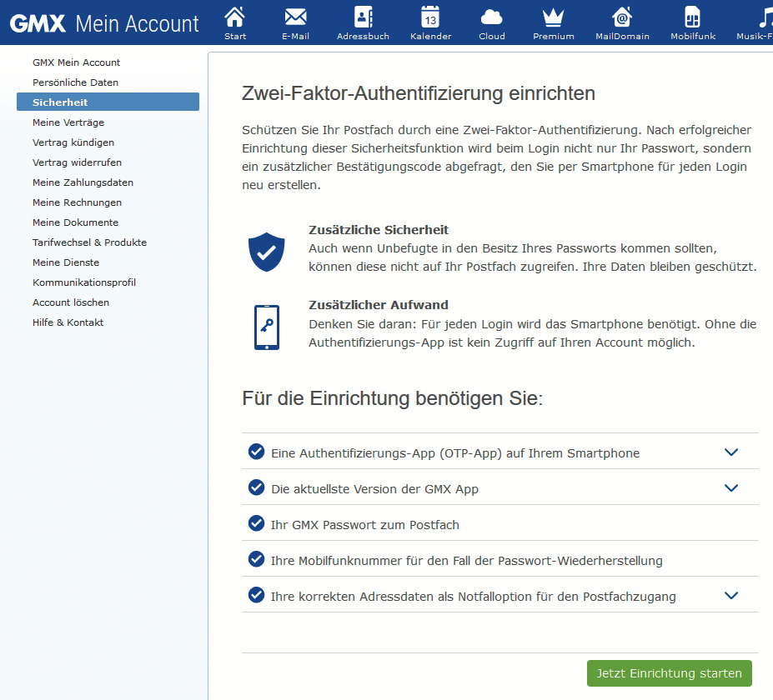Expand the korrekten Adressdaten row

pyautogui.click(x=731, y=596)
